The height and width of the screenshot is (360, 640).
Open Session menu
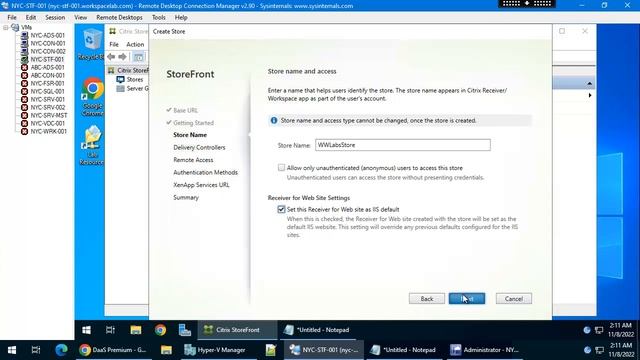click(55, 18)
